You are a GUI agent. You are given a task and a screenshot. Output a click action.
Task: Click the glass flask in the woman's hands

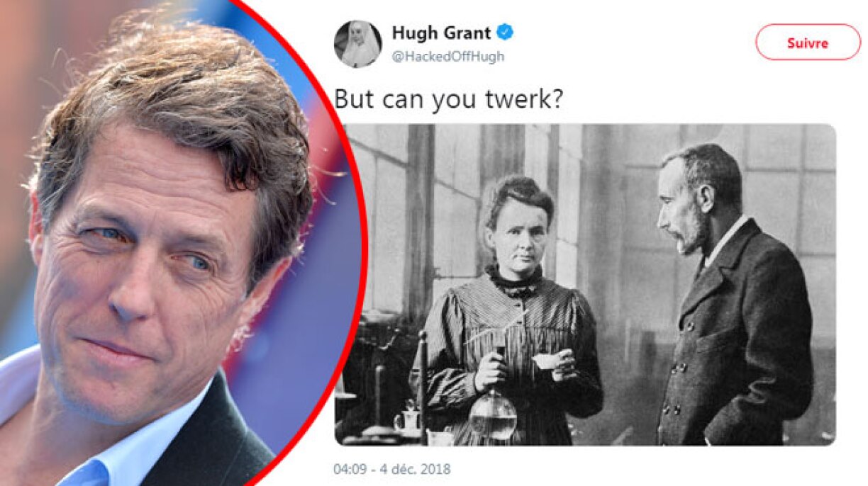click(494, 414)
